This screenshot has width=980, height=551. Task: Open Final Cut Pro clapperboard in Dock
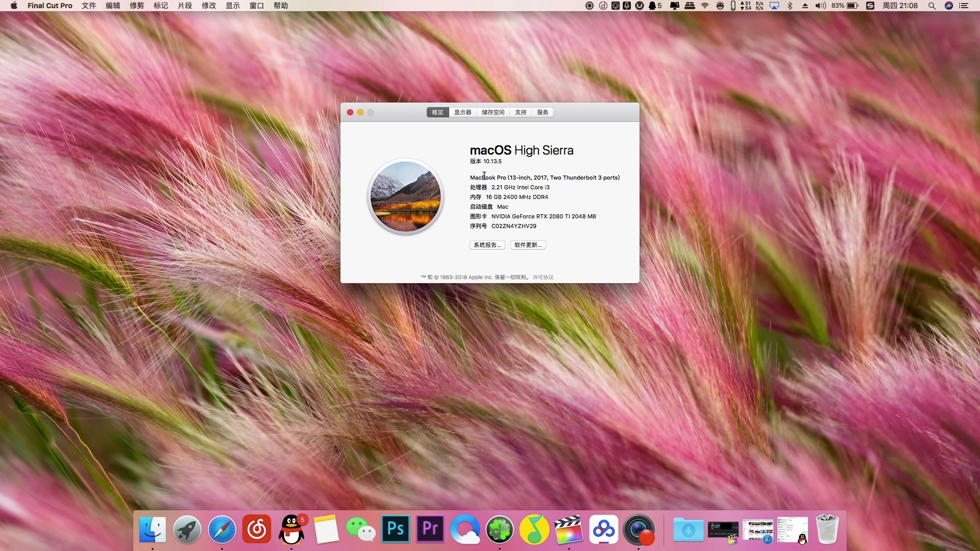pyautogui.click(x=569, y=530)
